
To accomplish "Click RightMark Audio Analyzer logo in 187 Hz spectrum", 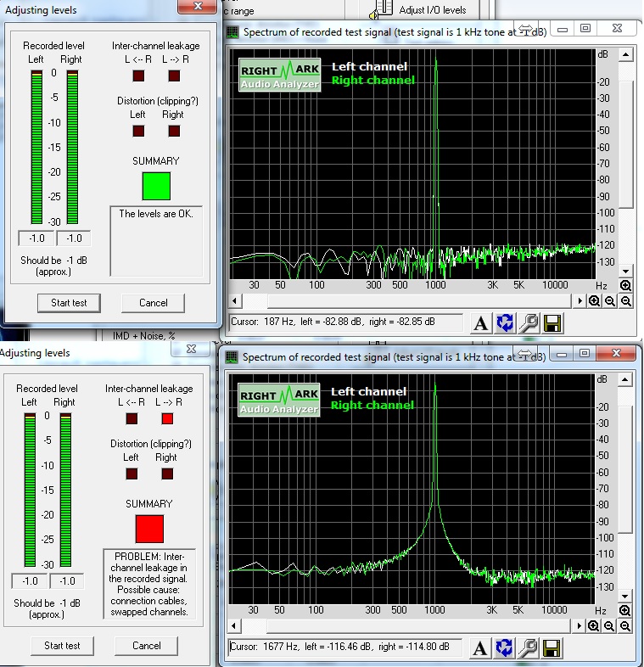I will pos(279,75).
